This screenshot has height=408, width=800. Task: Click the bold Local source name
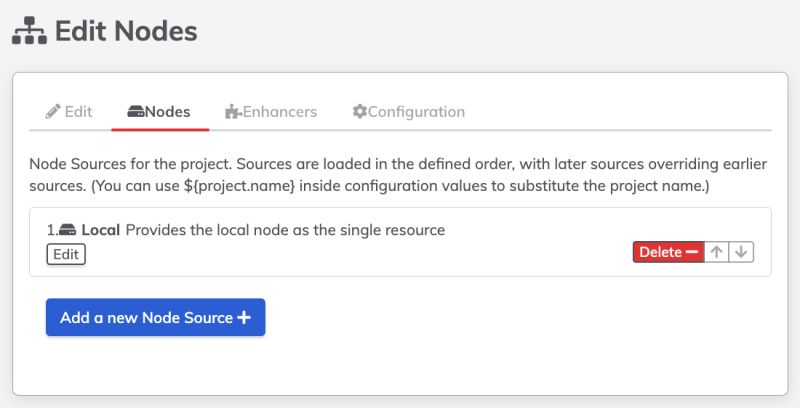coord(101,230)
